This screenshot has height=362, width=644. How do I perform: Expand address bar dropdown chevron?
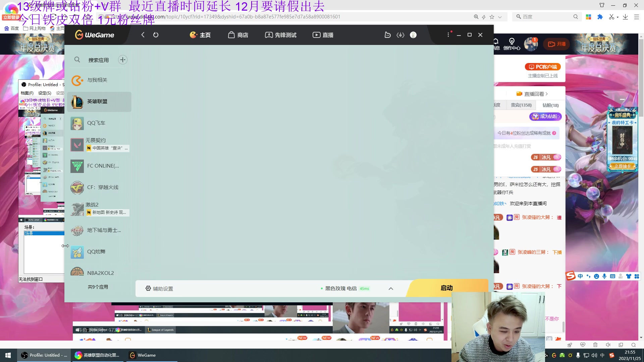click(500, 17)
